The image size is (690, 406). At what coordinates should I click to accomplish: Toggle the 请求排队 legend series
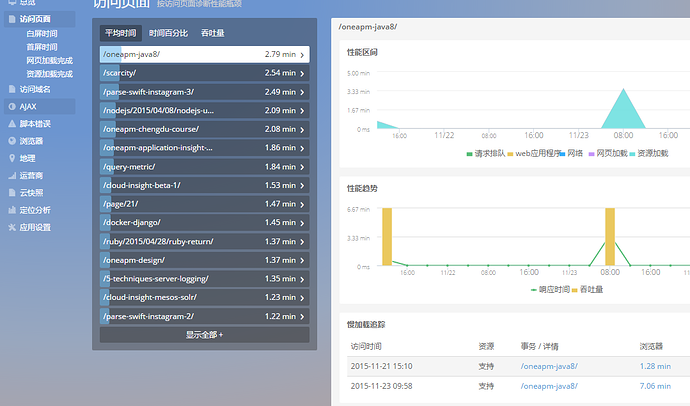click(489, 153)
